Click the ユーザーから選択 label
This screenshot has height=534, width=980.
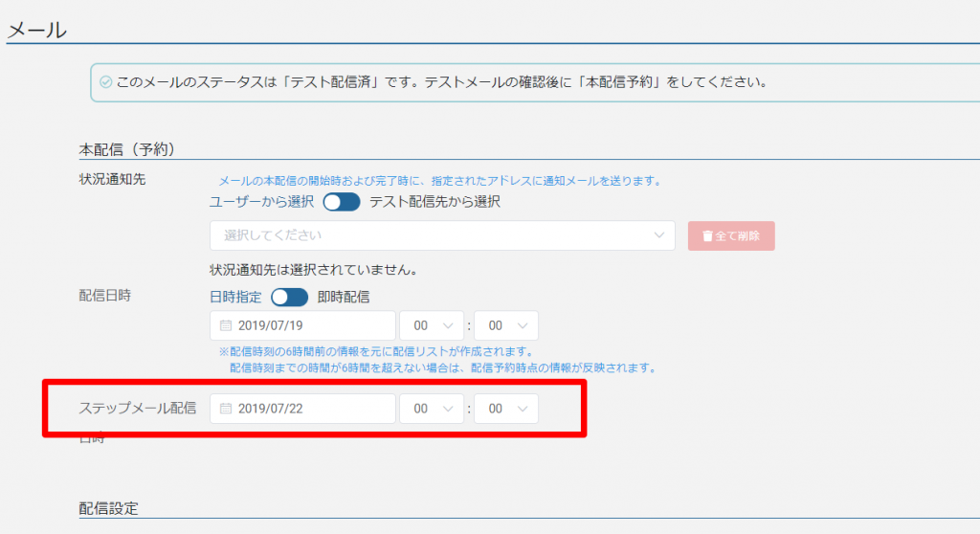tap(262, 202)
